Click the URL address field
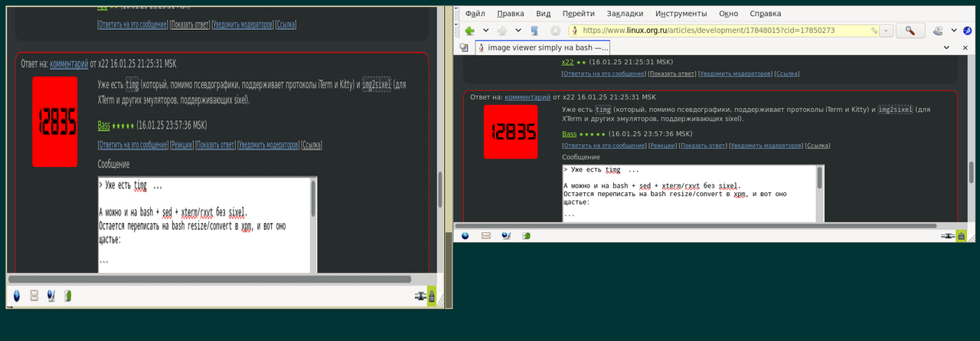The height and width of the screenshot is (341, 980). [724, 31]
